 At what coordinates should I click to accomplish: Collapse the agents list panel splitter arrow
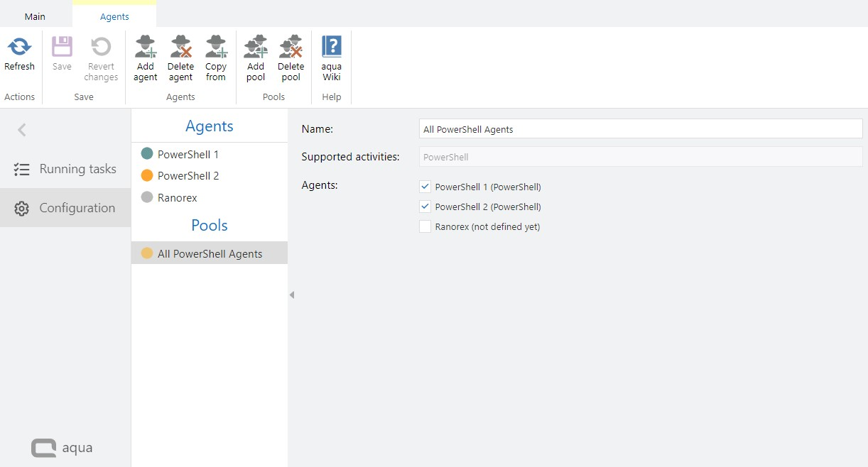pos(291,295)
